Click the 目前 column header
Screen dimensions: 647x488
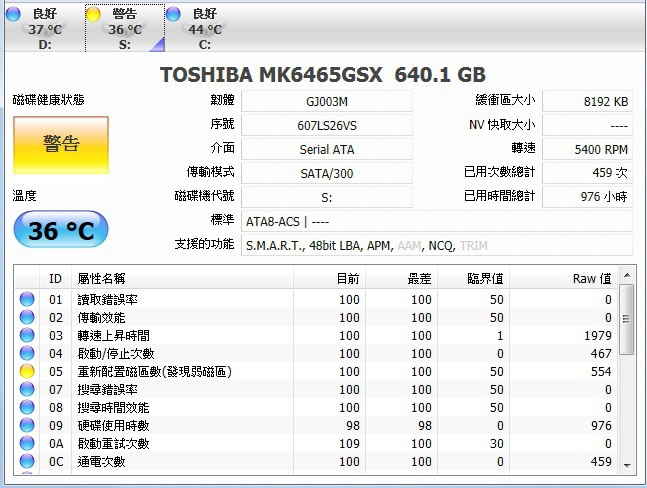click(329, 278)
